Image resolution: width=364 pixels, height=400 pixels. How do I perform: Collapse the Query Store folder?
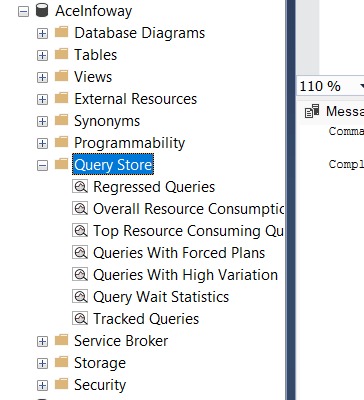coord(42,165)
